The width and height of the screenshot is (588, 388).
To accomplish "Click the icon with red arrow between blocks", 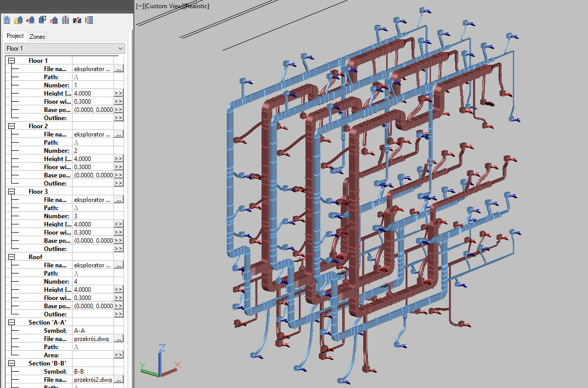I will click(x=77, y=20).
